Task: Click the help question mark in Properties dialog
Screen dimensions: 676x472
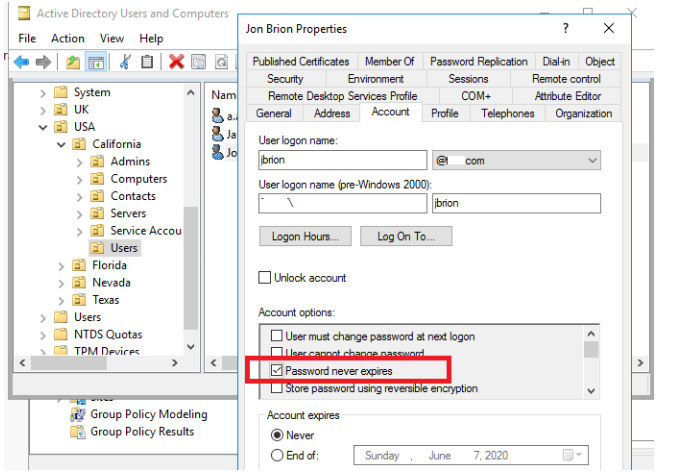Action: (x=565, y=28)
